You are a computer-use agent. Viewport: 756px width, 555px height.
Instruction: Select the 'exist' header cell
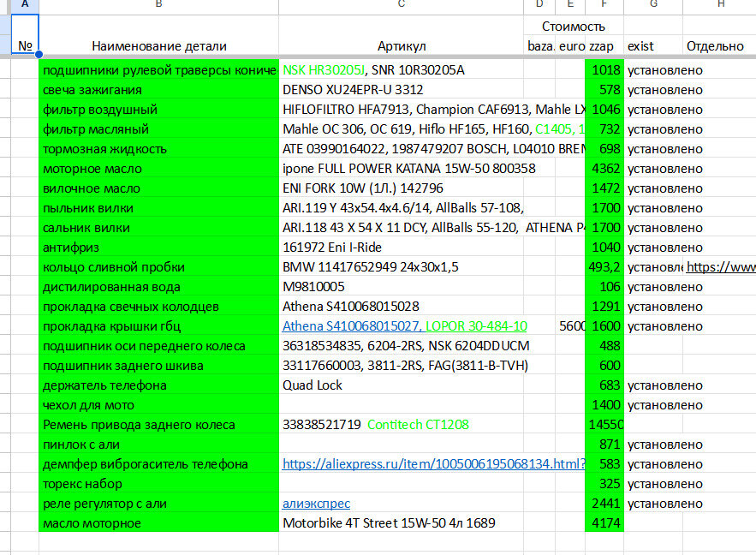click(652, 46)
